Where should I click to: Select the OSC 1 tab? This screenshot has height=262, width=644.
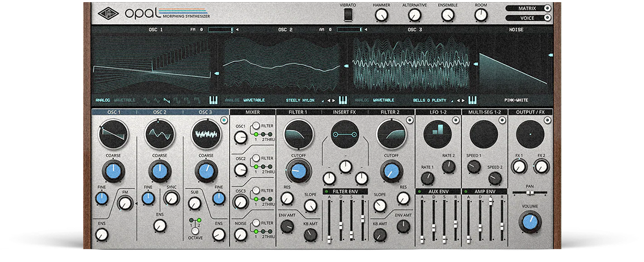[x=114, y=112]
